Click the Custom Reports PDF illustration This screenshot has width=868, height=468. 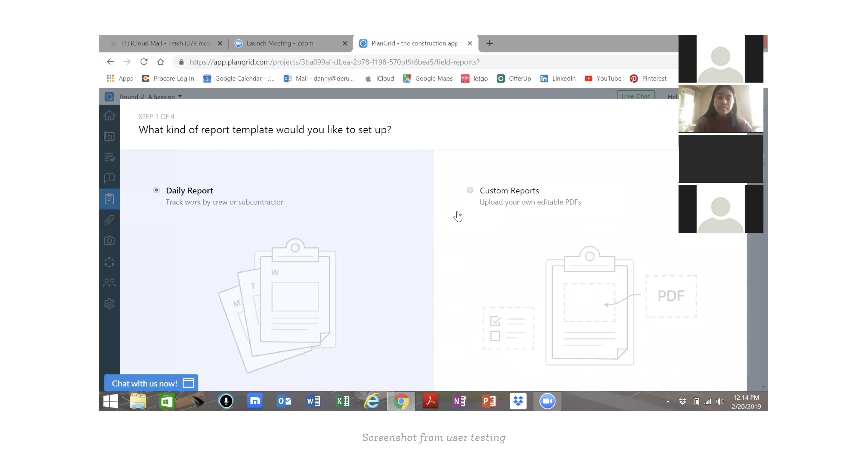tap(590, 306)
